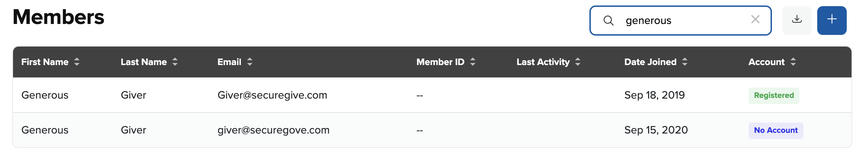Viewport: 868px width, 152px height.
Task: Open Giver@securegive.com email entry
Action: pyautogui.click(x=272, y=95)
